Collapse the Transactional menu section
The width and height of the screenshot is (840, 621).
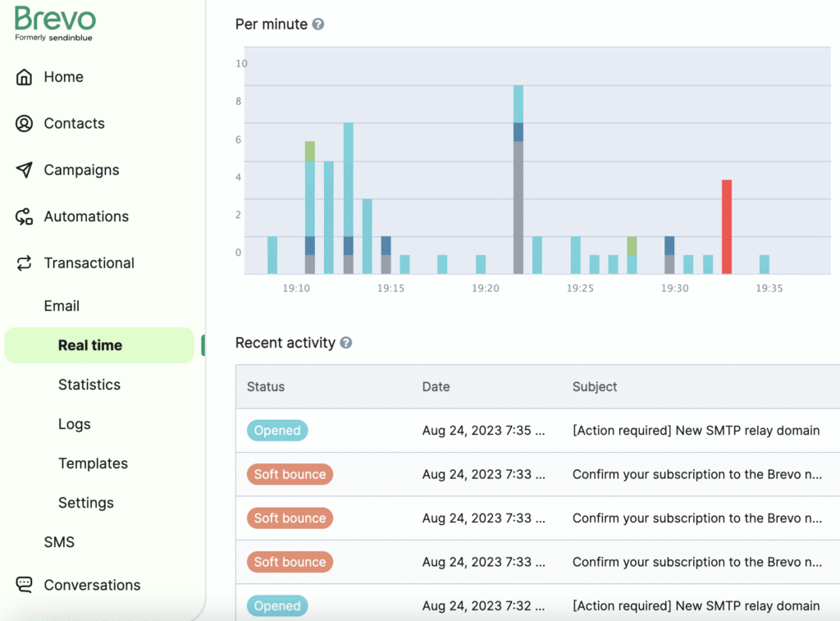(x=89, y=263)
